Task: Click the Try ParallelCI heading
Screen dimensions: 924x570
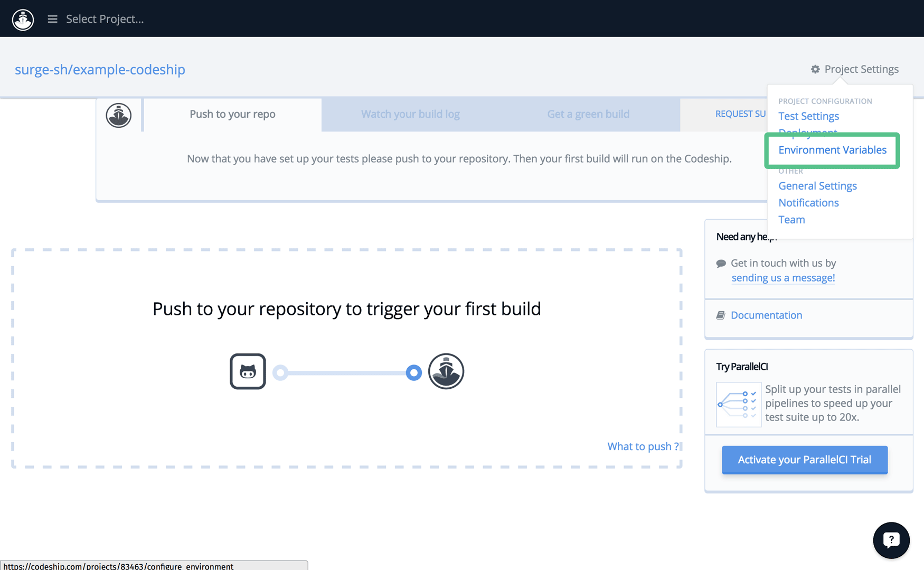Action: [742, 367]
